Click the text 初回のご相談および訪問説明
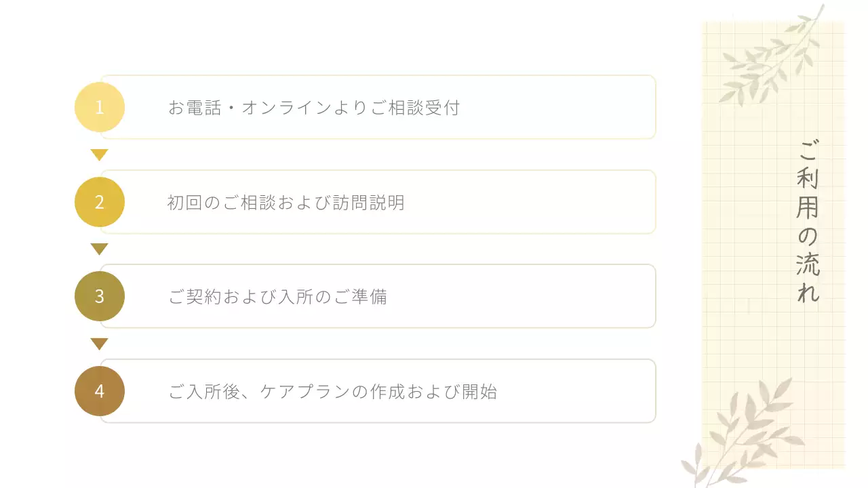868x488 pixels. [x=285, y=203]
